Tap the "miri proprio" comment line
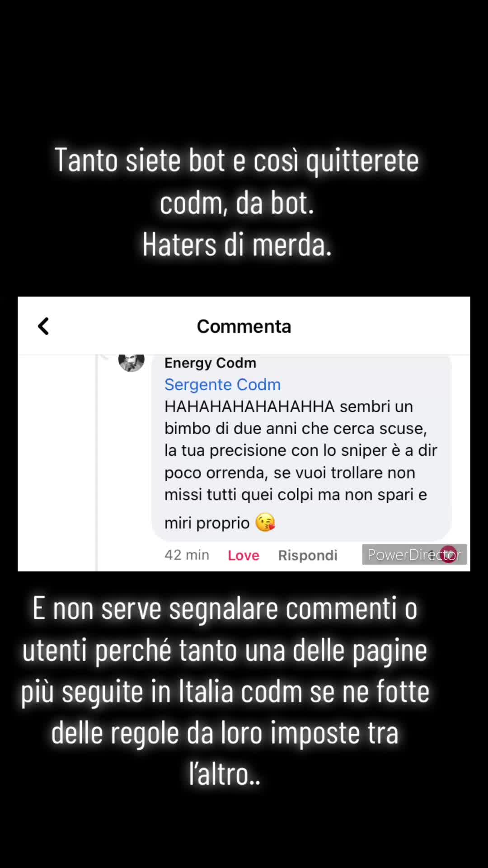Screen dimensions: 488x868 tap(220, 523)
